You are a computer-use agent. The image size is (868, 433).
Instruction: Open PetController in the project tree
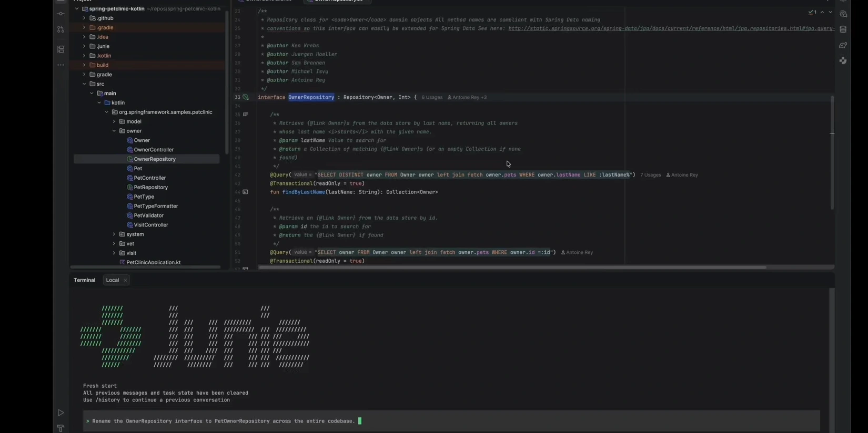click(150, 178)
